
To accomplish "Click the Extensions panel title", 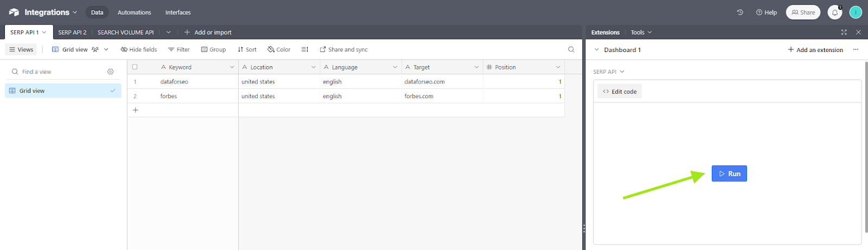I will tap(605, 32).
